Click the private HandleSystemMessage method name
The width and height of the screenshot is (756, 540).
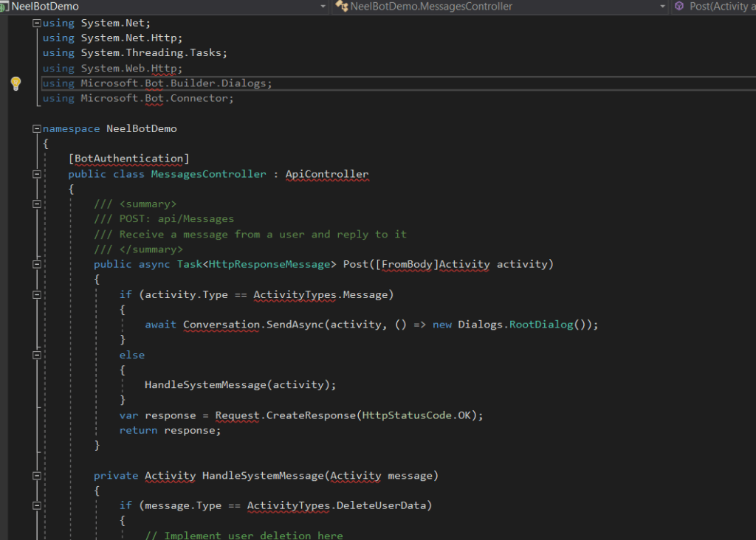[263, 475]
